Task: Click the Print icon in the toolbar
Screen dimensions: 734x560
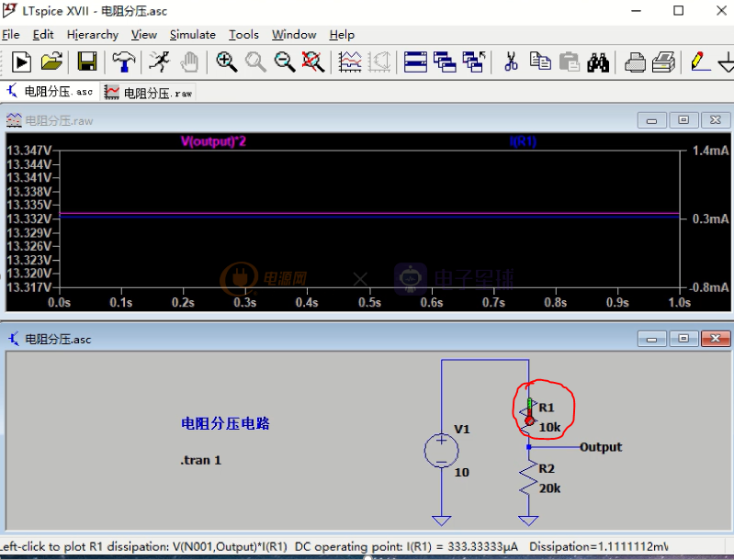Action: tap(635, 62)
